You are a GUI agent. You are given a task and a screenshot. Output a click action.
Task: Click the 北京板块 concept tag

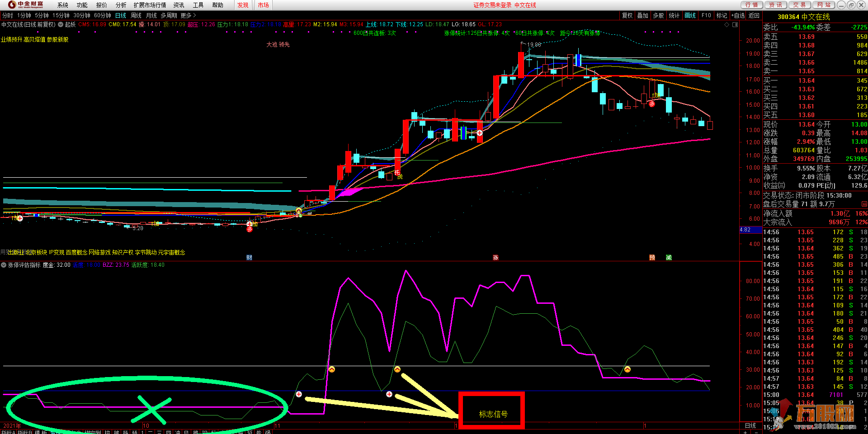[36, 252]
